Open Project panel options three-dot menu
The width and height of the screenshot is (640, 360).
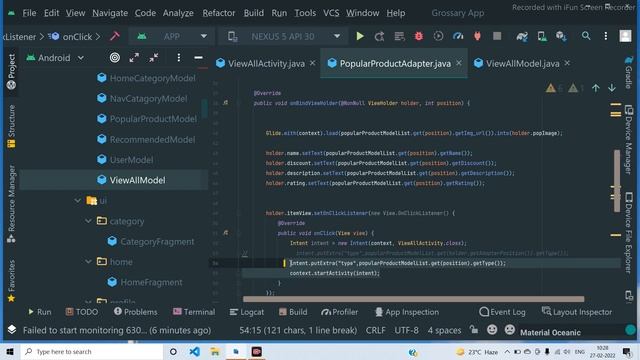pos(178,58)
